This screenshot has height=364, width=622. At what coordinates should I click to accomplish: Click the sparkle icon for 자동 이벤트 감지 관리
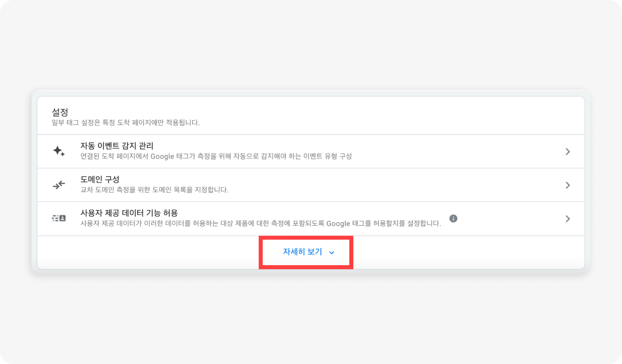click(59, 151)
